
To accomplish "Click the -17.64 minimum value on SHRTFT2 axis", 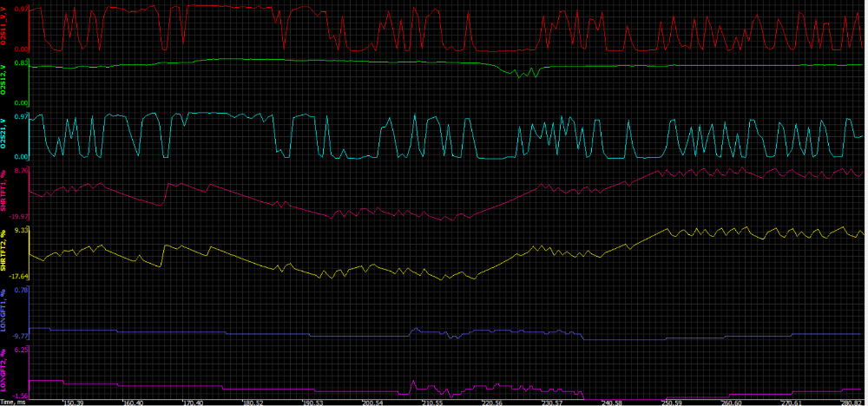I will tap(18, 276).
